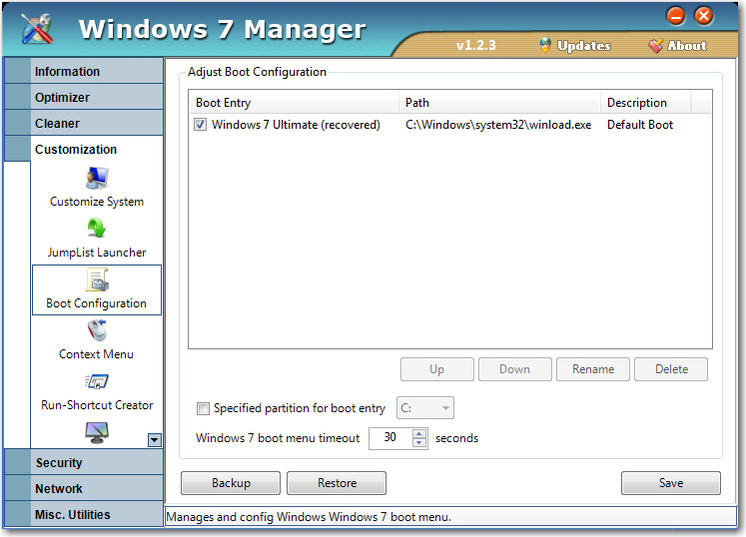
Task: Click the Up button
Action: pos(437,369)
